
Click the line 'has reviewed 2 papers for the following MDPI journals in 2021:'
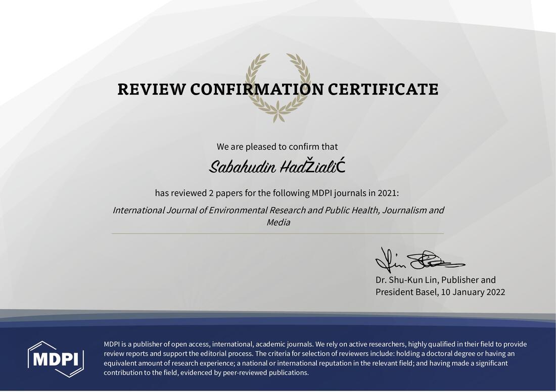coord(277,193)
